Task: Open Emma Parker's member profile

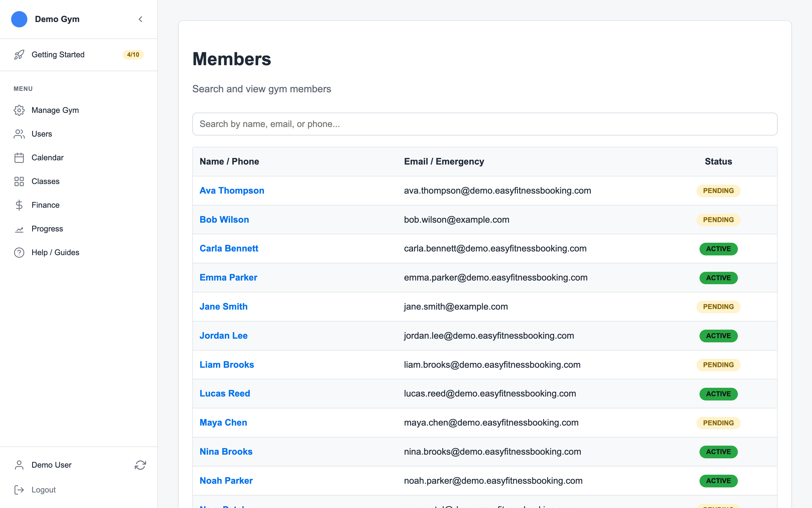Action: pyautogui.click(x=228, y=277)
